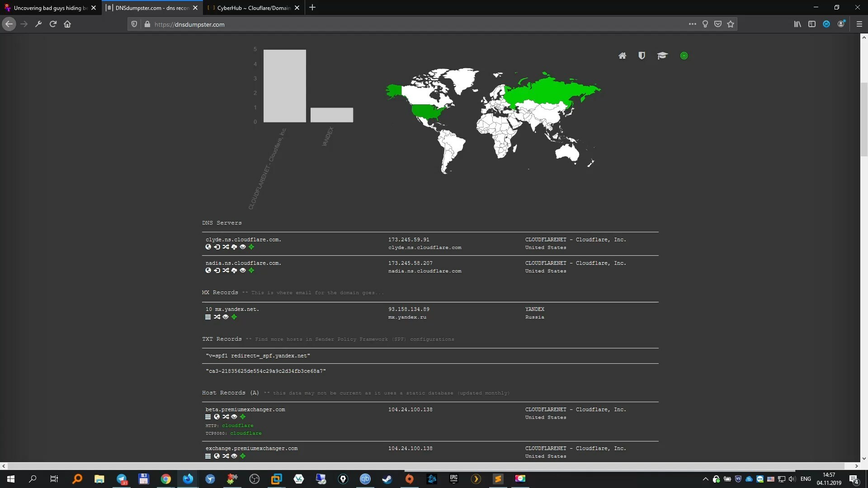Click shuffle icon under mx.yandex.net

[217, 317]
